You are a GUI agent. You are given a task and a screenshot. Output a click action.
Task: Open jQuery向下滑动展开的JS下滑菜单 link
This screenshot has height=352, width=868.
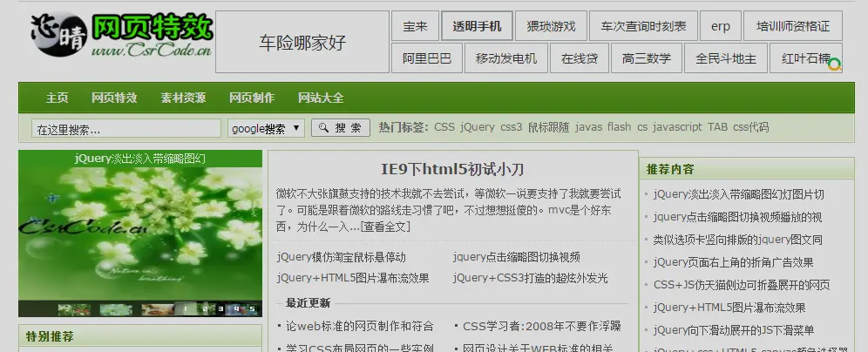(x=734, y=330)
